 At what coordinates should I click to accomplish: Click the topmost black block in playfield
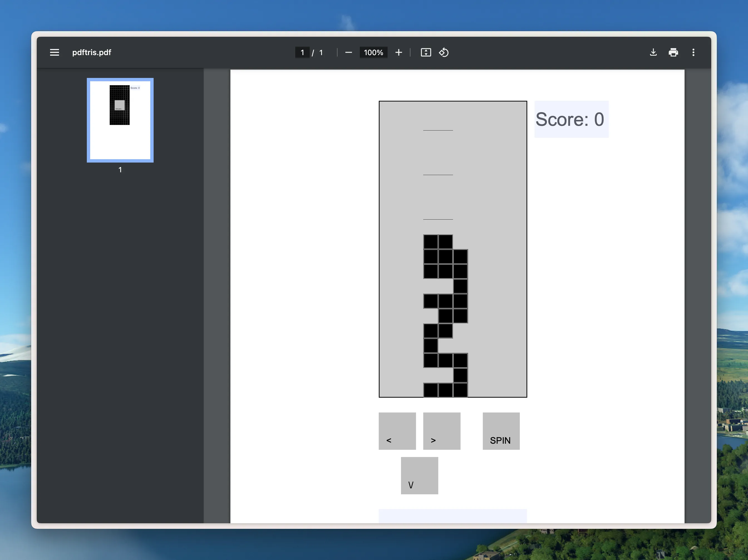point(431,241)
